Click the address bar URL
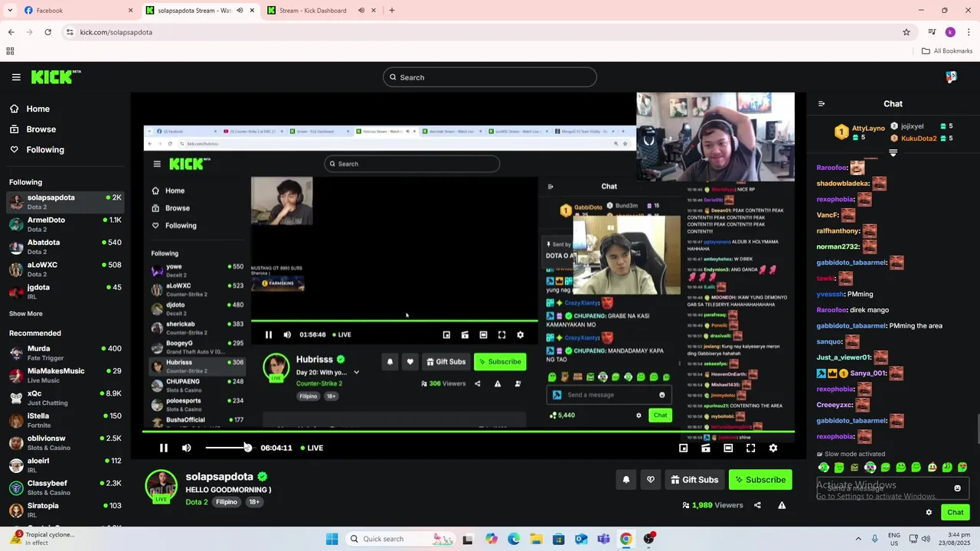Image resolution: width=980 pixels, height=551 pixels. (x=116, y=32)
